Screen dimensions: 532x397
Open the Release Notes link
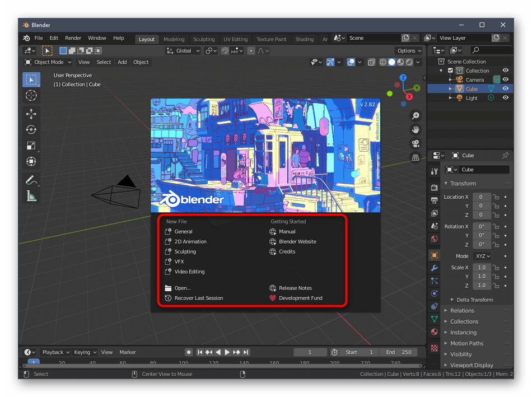(x=295, y=288)
